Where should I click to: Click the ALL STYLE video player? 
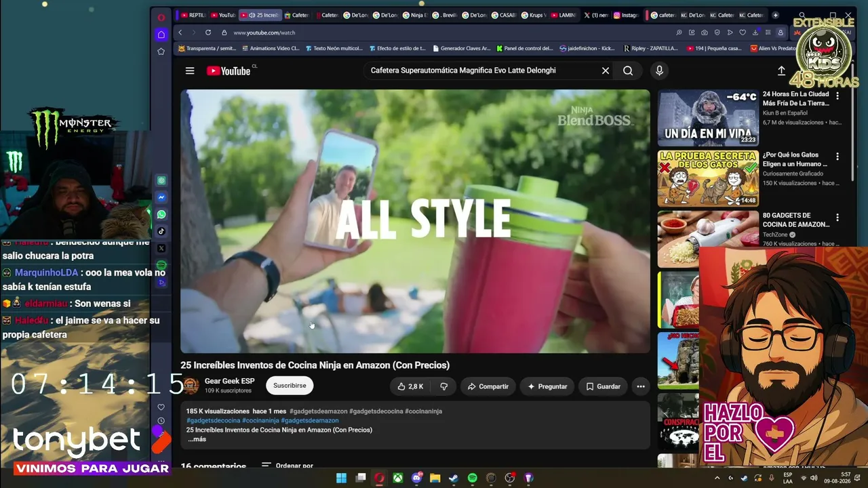pos(415,221)
